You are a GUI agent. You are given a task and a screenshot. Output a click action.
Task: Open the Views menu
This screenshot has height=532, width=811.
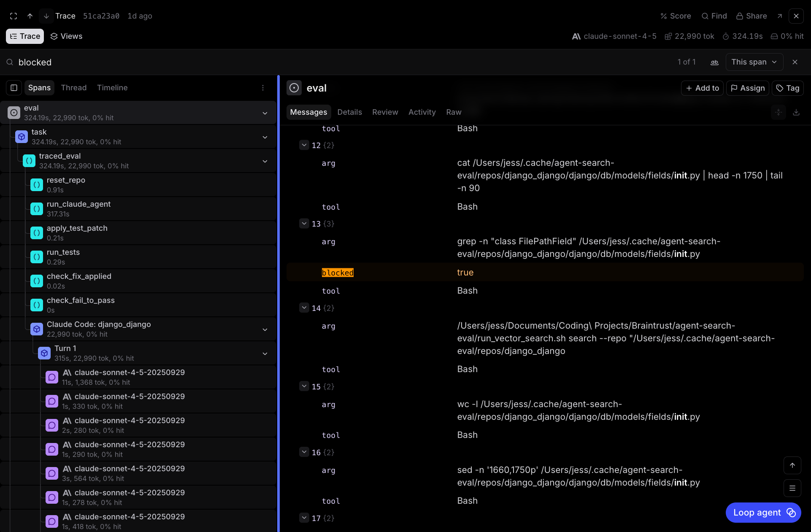66,36
